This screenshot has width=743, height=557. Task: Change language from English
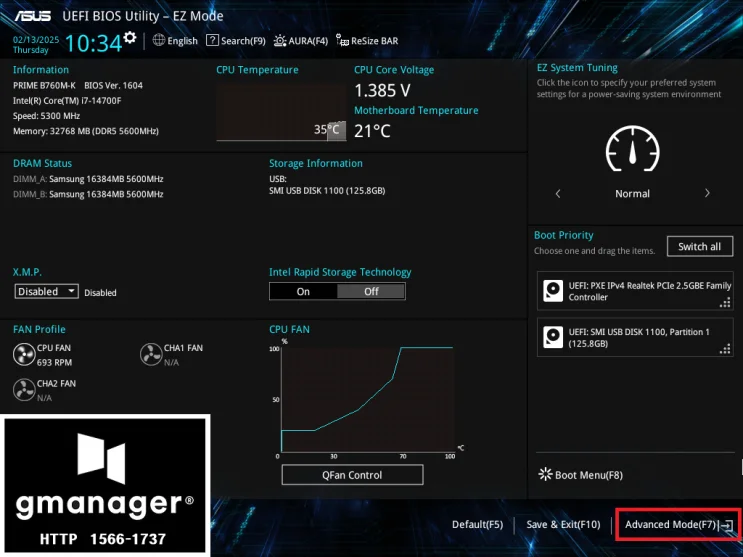click(182, 41)
